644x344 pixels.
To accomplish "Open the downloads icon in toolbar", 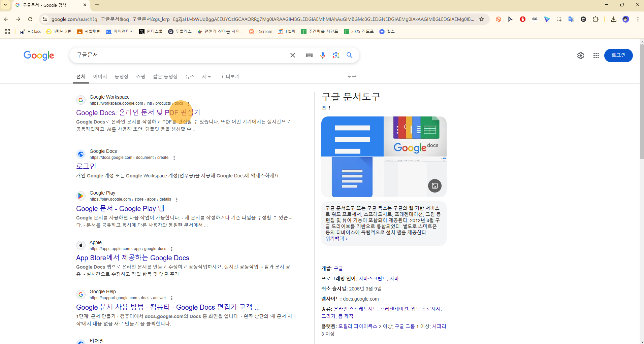I will pyautogui.click(x=614, y=19).
